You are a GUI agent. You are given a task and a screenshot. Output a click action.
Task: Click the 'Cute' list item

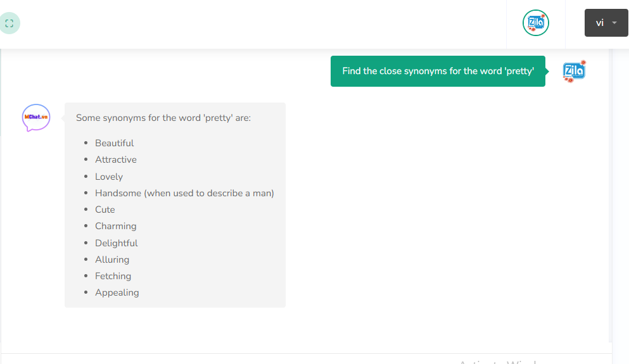coord(105,210)
